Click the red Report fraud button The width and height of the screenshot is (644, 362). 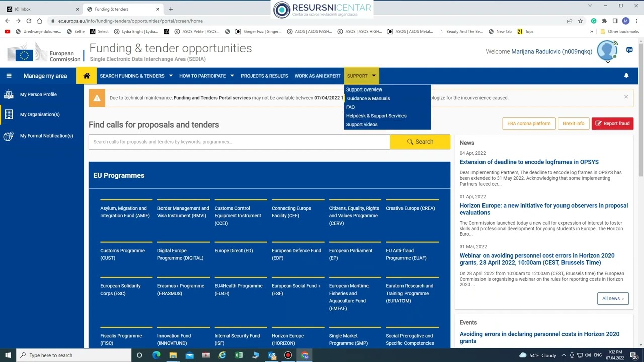coord(612,123)
